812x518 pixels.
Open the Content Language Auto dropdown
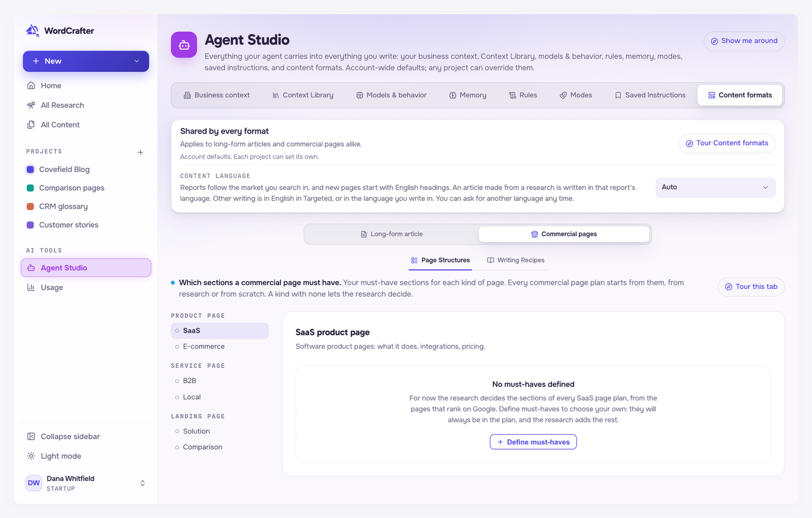(715, 187)
